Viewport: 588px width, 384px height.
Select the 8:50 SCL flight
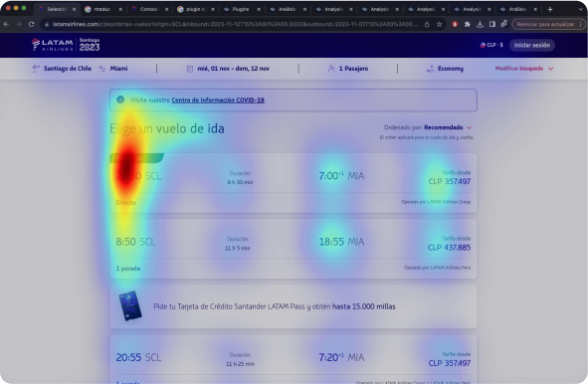coord(294,249)
